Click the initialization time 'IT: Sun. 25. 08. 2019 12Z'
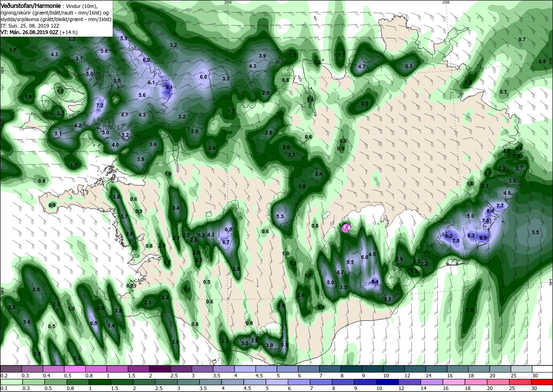This screenshot has width=553, height=392. (29, 26)
